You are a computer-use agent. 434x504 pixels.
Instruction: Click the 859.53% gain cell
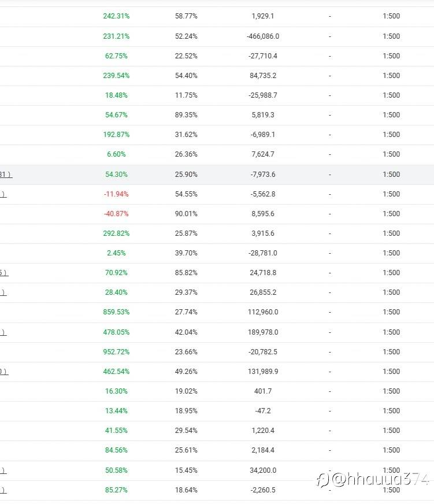point(116,312)
